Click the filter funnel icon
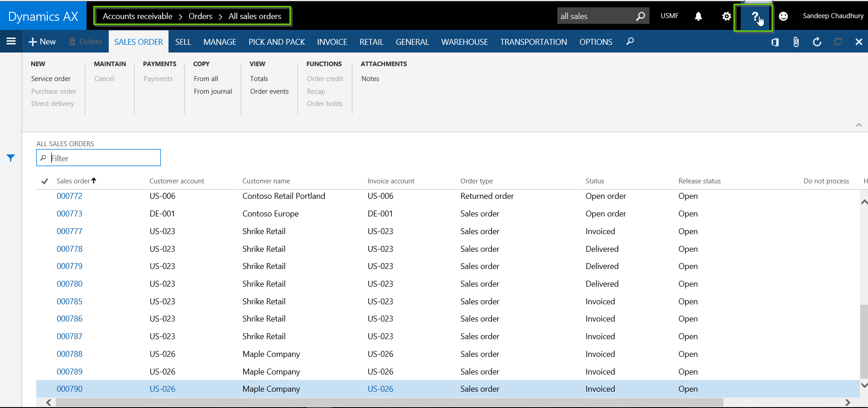868x408 pixels. [11, 158]
